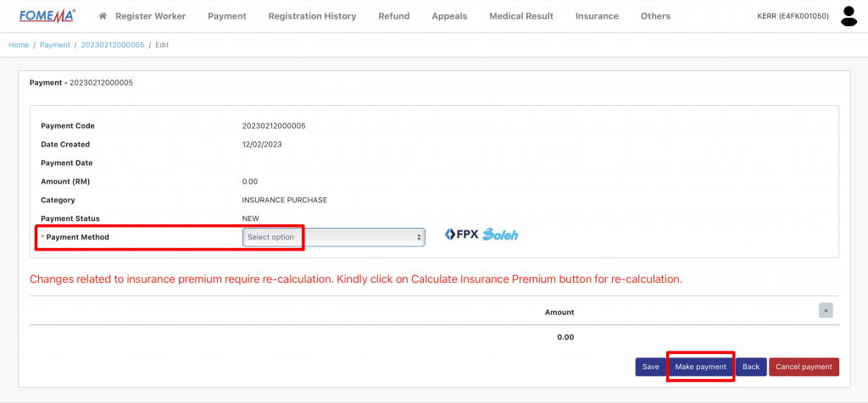
Task: Open breadcrumb link 20230212000005
Action: click(113, 45)
